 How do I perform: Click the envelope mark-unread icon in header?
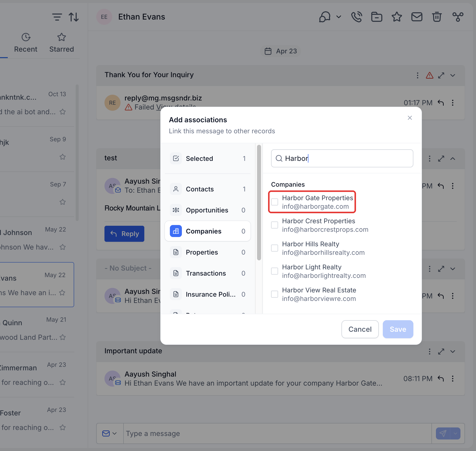click(417, 17)
